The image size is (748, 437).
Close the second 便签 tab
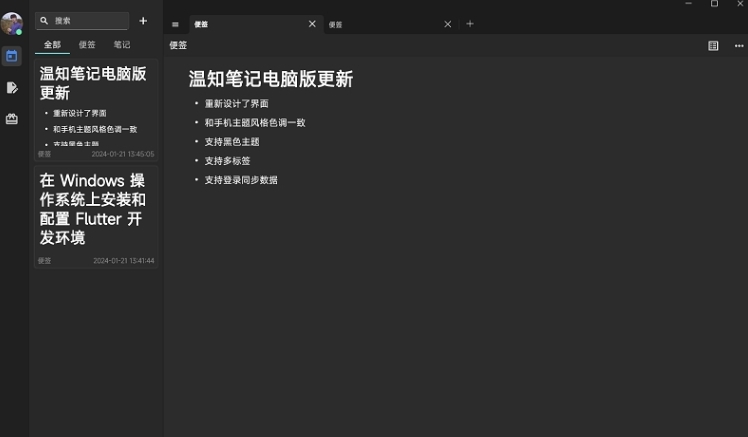tap(447, 24)
